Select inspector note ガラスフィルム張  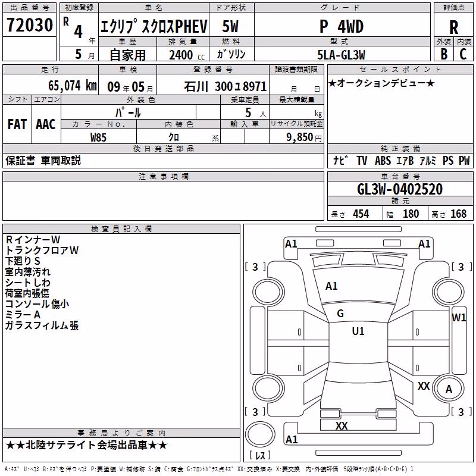point(42,325)
